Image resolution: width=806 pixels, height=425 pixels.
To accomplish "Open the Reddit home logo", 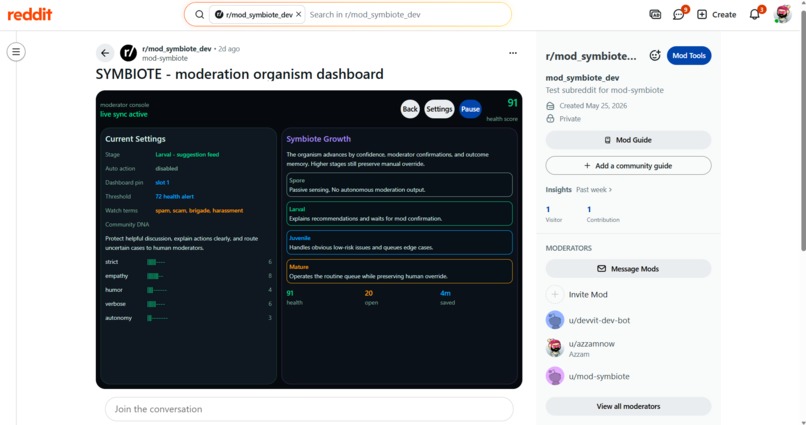I will pos(30,14).
